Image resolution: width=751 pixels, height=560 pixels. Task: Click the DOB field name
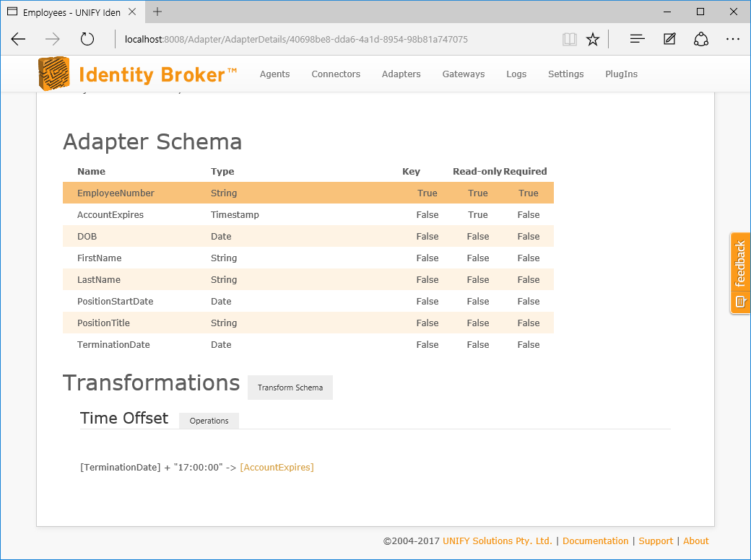coord(87,237)
